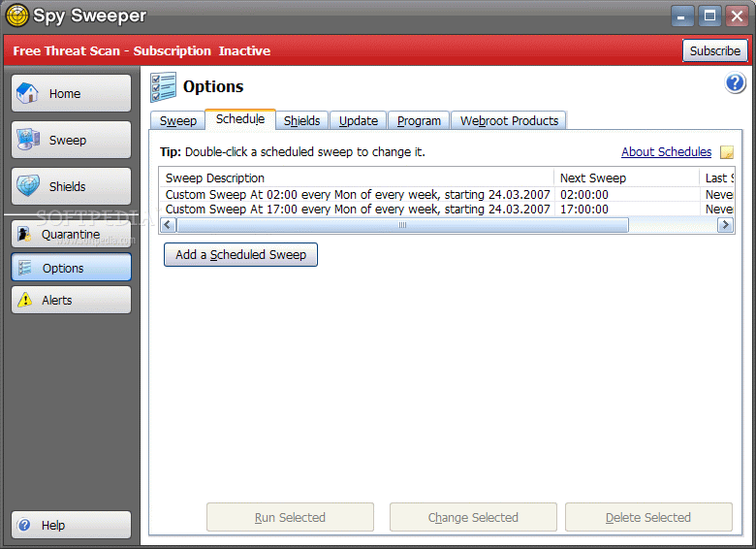Click the horizontal scrollbar thumb in schedule list

pyautogui.click(x=402, y=225)
